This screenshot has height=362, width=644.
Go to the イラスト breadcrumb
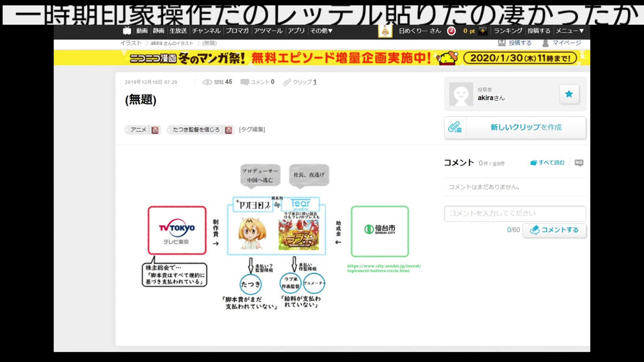click(131, 43)
